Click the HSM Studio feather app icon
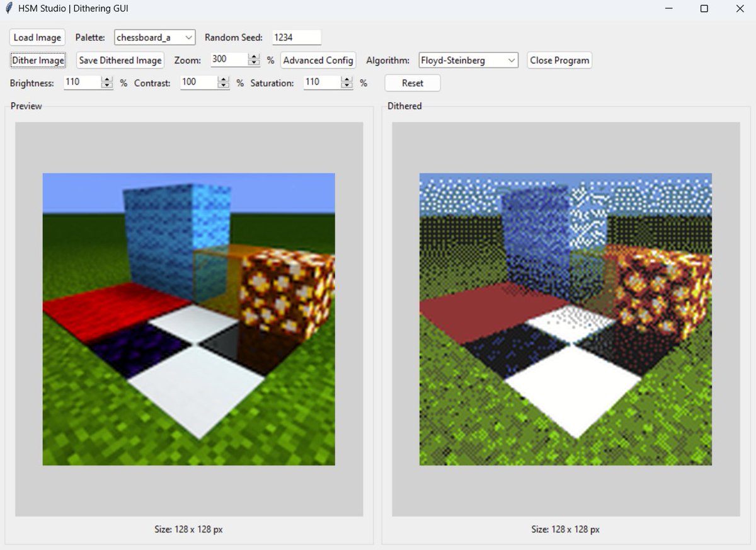 pyautogui.click(x=8, y=9)
